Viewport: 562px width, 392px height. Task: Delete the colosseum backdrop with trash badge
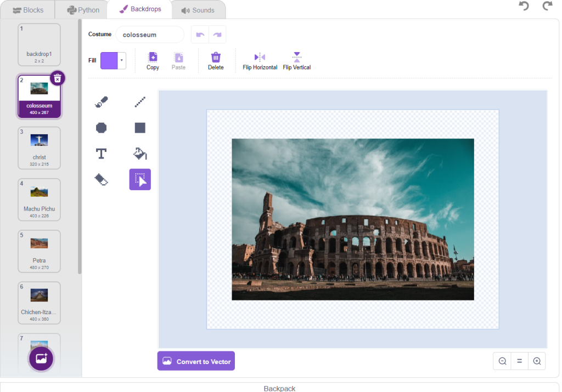pos(58,78)
